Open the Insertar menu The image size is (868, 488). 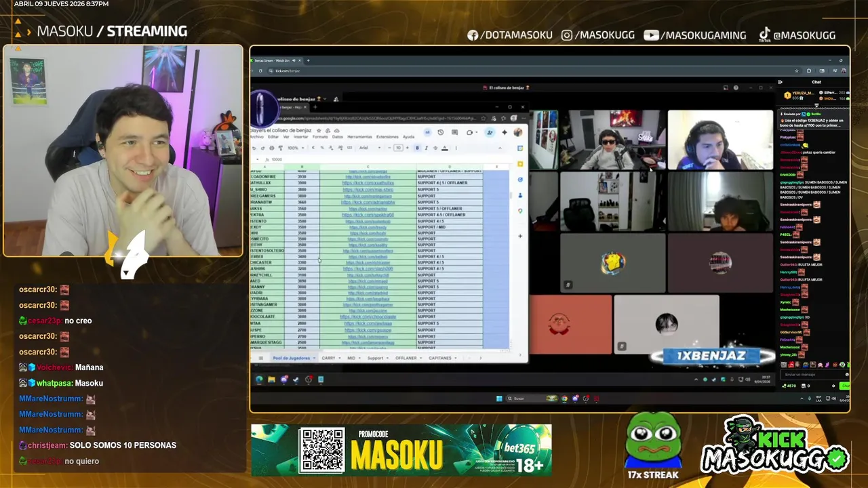click(x=301, y=137)
